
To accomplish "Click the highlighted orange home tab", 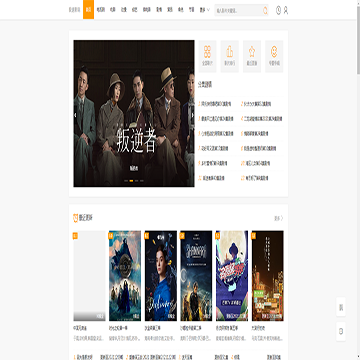I will 88,10.
